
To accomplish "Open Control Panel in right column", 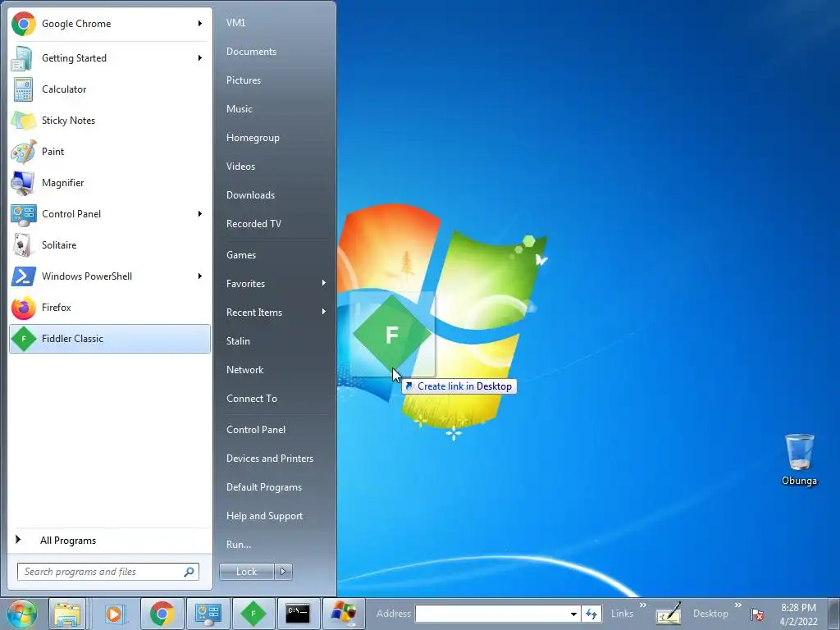I will click(x=256, y=430).
